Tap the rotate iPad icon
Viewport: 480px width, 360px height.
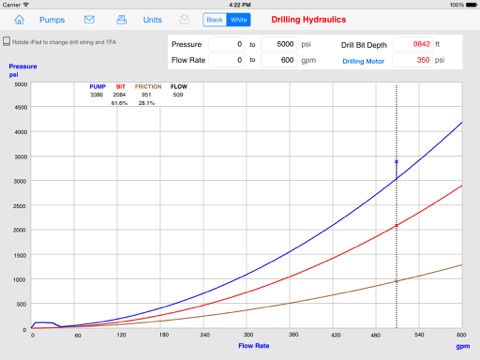(x=6, y=42)
